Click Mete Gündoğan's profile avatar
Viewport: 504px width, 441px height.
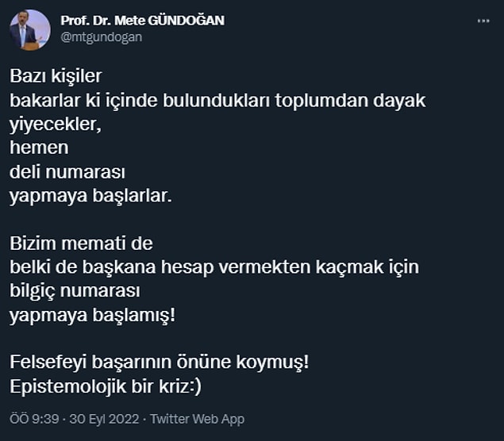click(x=30, y=30)
